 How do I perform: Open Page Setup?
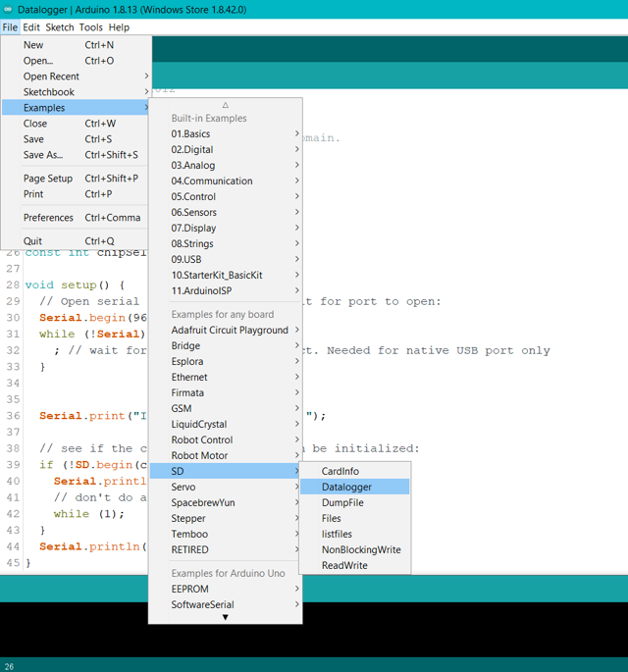(x=76, y=179)
